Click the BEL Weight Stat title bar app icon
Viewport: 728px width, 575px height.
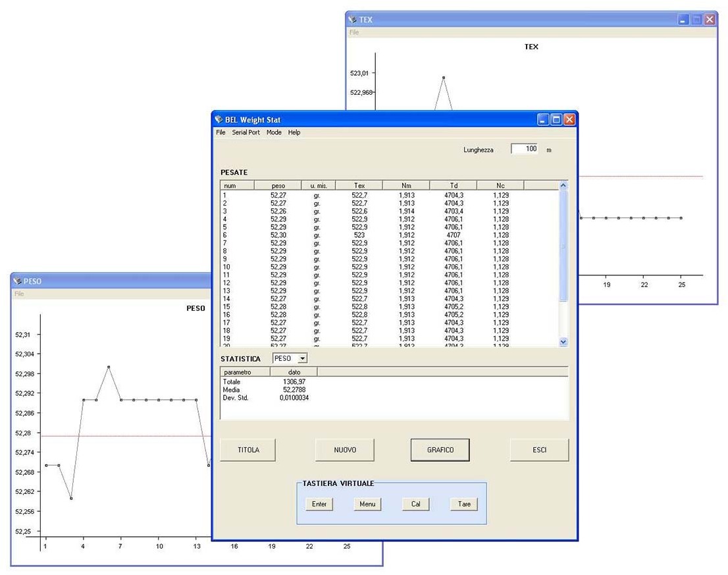(219, 119)
